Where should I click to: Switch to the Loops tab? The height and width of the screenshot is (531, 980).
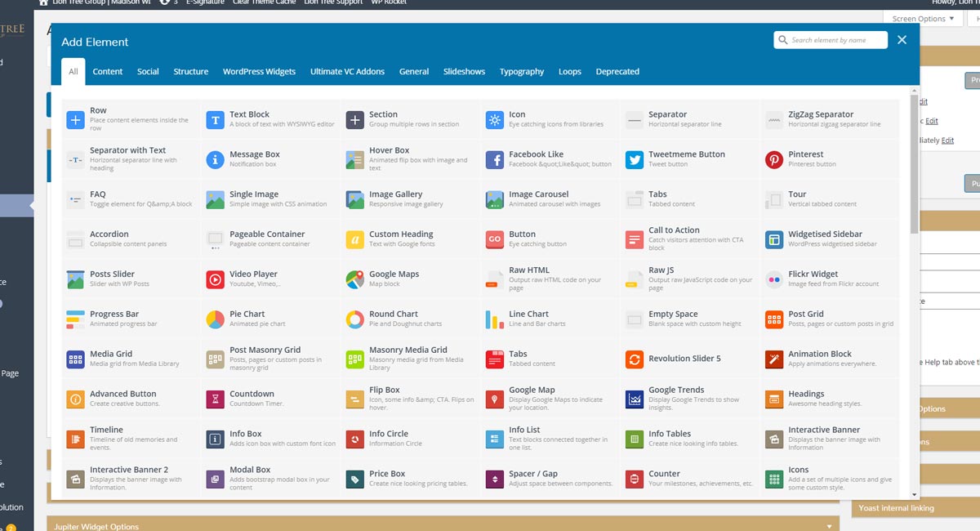[570, 72]
